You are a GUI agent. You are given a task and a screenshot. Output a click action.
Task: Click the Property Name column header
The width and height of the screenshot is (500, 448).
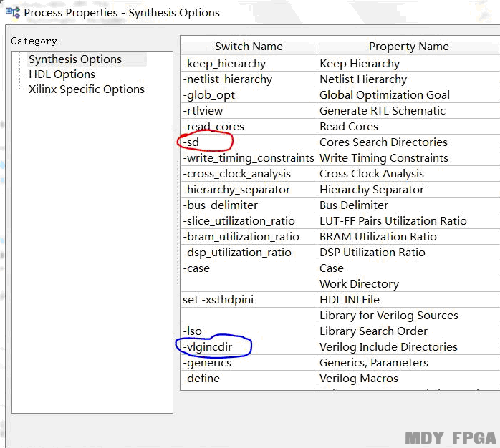pos(408,47)
